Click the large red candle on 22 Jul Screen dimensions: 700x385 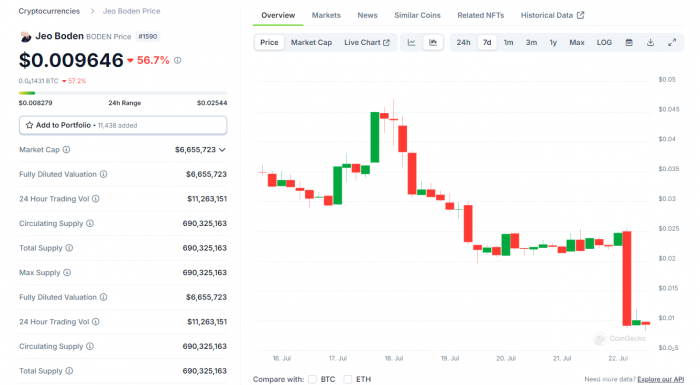coord(627,278)
